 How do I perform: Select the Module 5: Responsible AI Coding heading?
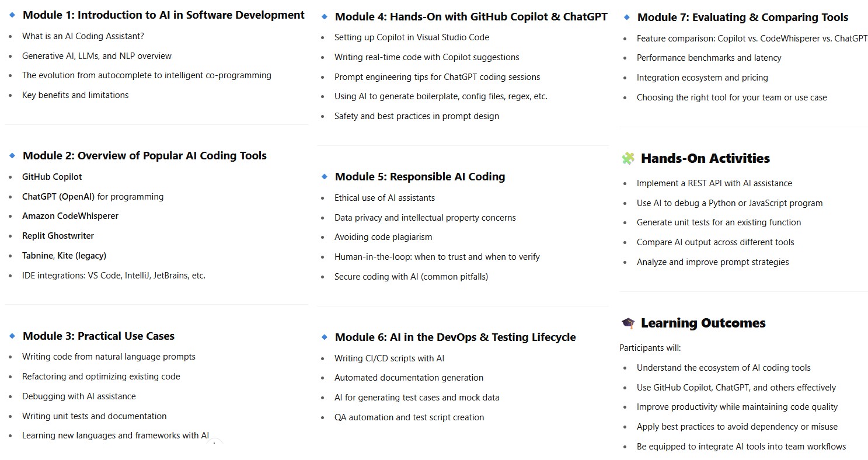tap(420, 177)
